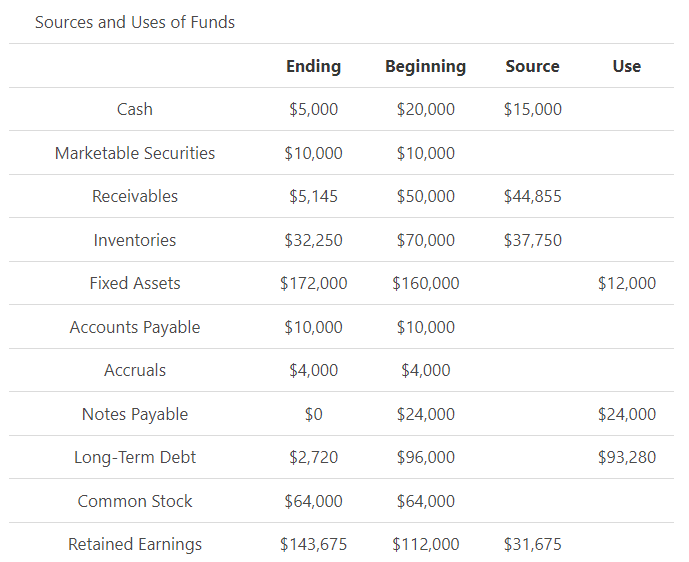Select the Accounts Payable row label
Screen dimensions: 689x562
(x=135, y=327)
